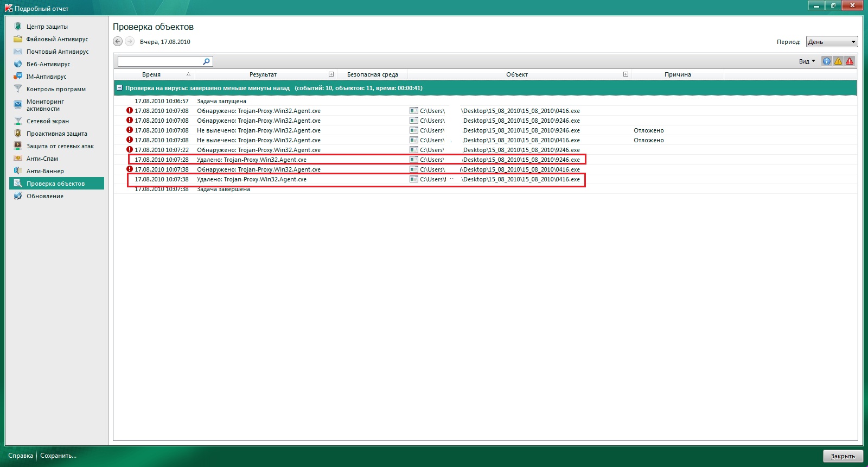Click alert icon of Обнаружено 10:07:38 row
The height and width of the screenshot is (467, 868).
click(x=130, y=169)
